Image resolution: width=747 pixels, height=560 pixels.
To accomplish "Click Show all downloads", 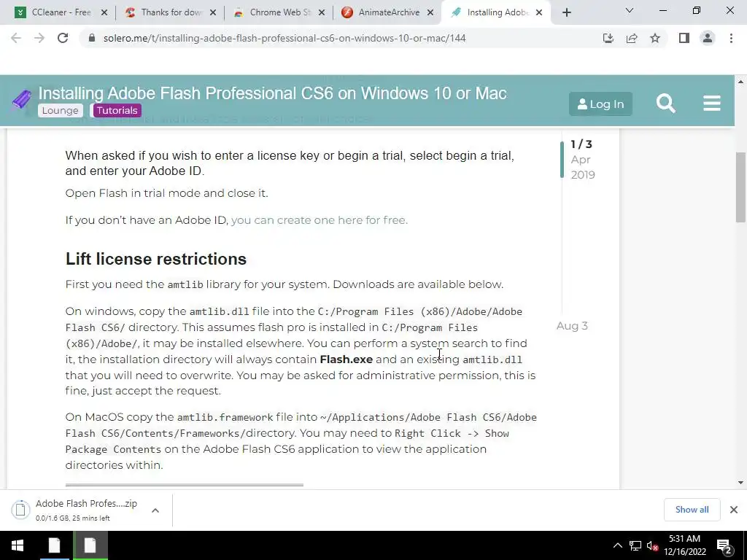I will [x=692, y=510].
